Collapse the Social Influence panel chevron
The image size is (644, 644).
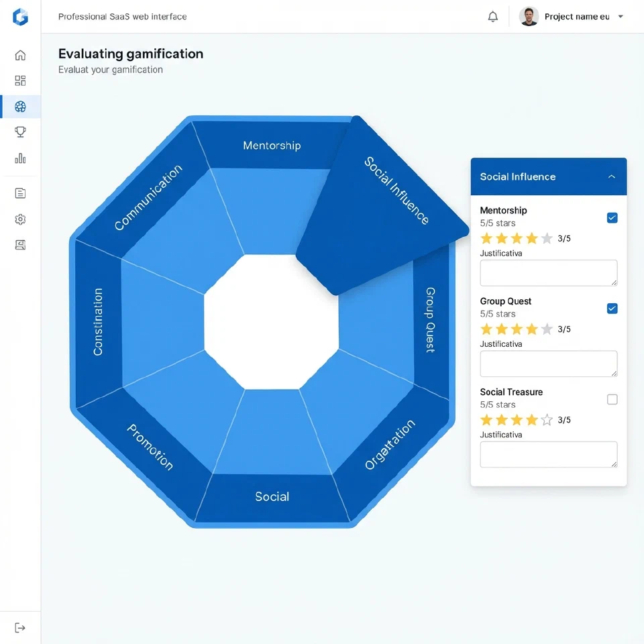611,176
